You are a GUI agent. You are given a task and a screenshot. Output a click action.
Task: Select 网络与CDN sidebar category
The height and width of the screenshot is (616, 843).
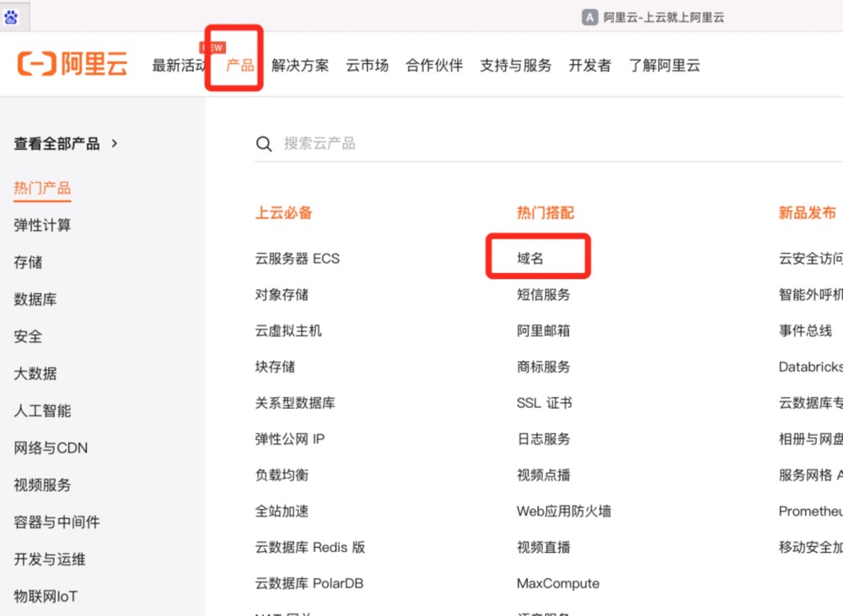click(51, 447)
